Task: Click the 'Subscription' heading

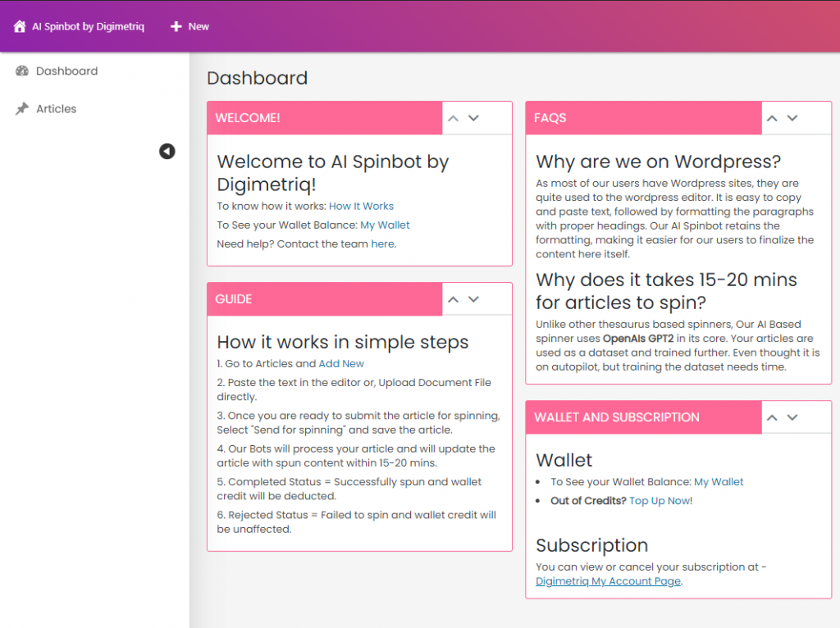Action: (x=592, y=545)
